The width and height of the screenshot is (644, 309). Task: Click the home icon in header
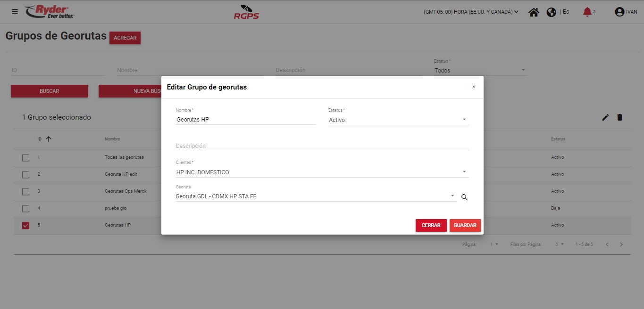click(534, 12)
